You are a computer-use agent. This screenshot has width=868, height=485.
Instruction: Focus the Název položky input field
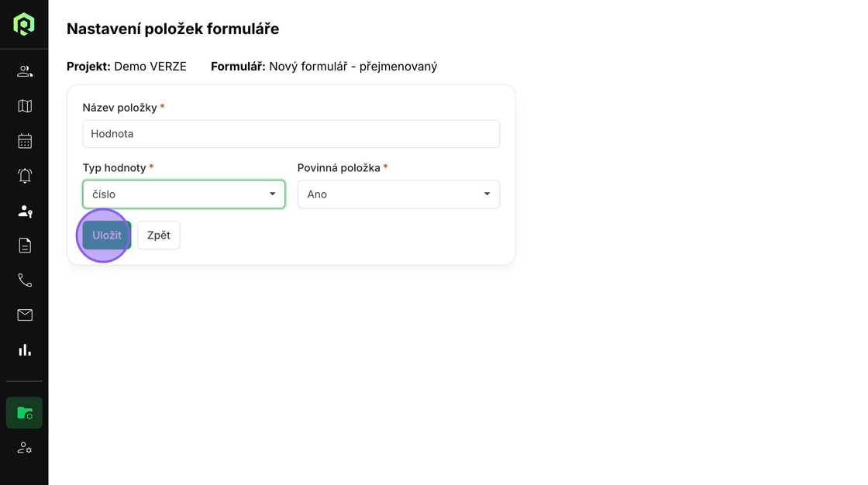291,134
